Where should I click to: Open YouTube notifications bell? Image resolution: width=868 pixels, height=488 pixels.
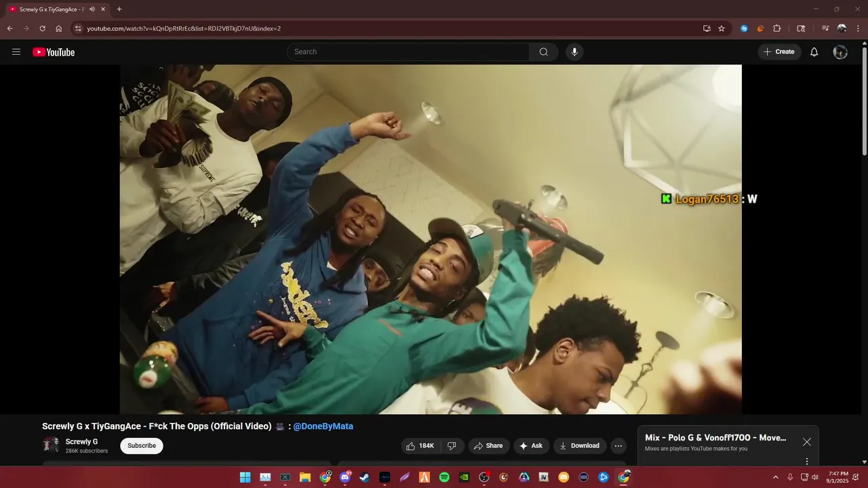[x=814, y=52]
